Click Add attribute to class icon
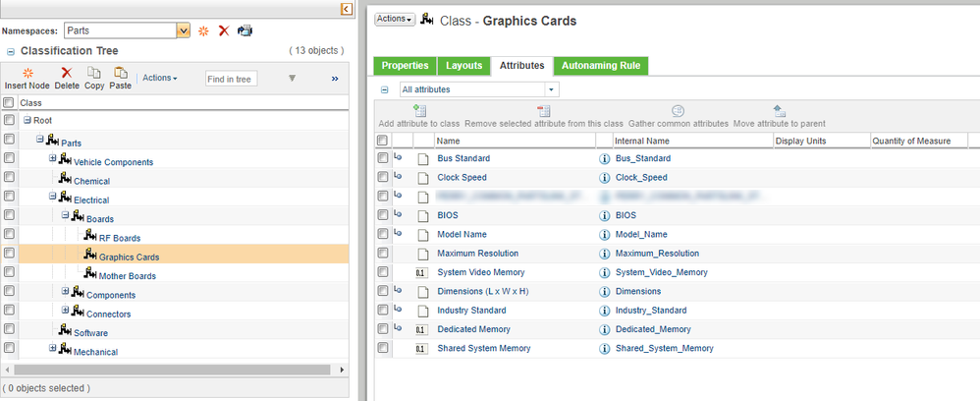This screenshot has height=401, width=980. click(418, 111)
